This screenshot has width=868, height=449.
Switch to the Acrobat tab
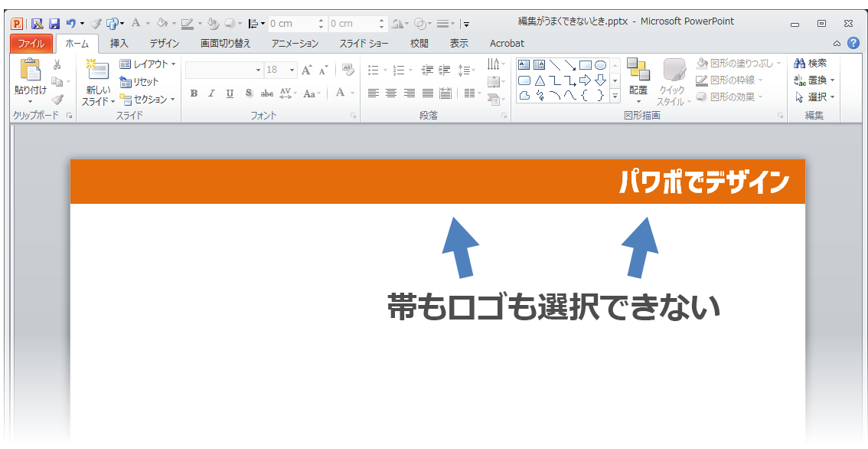pyautogui.click(x=507, y=43)
